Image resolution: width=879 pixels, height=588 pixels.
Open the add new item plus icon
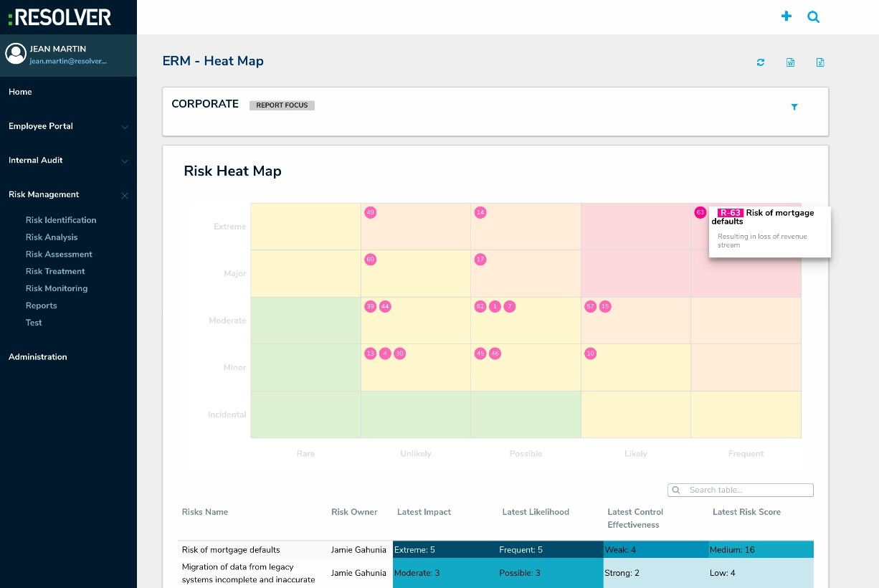click(787, 16)
